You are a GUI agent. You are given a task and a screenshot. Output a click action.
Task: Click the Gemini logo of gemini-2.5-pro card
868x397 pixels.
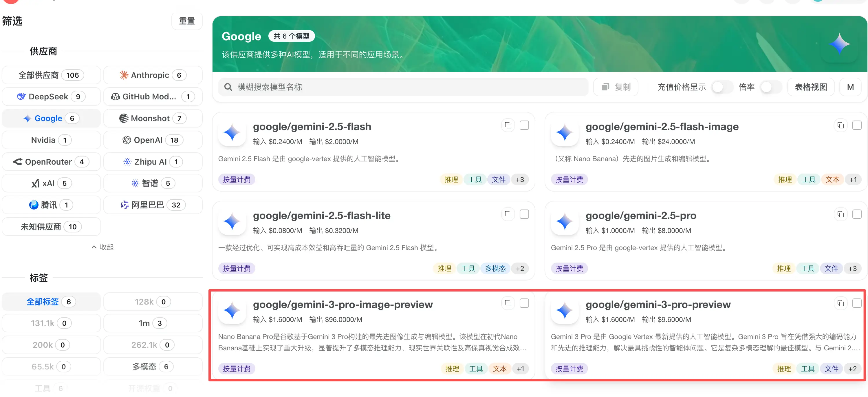point(564,221)
